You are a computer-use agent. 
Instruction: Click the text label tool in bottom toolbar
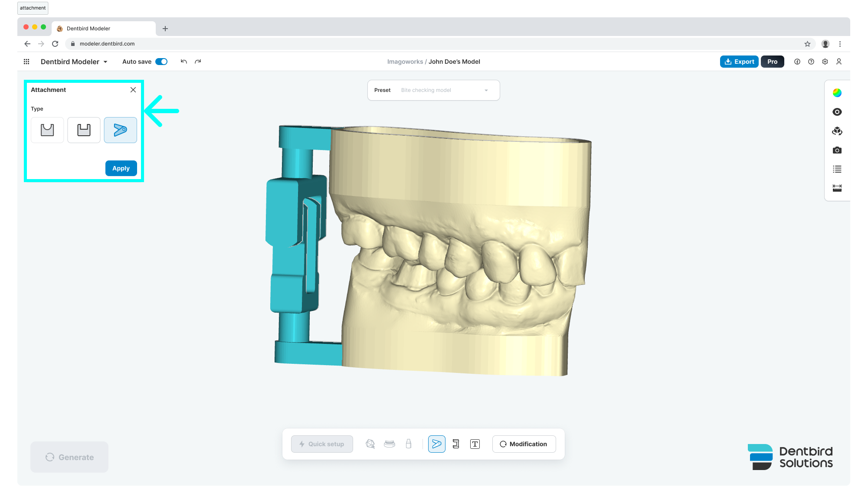[475, 444]
